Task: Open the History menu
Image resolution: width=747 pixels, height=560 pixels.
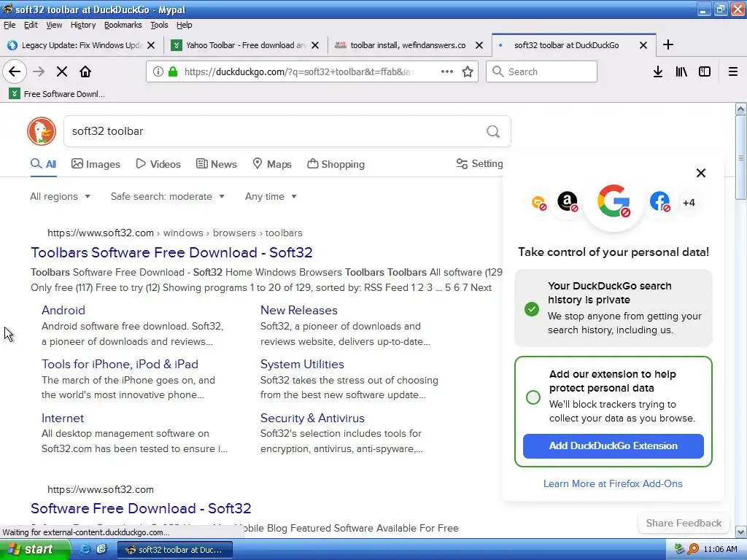Action: [x=83, y=25]
